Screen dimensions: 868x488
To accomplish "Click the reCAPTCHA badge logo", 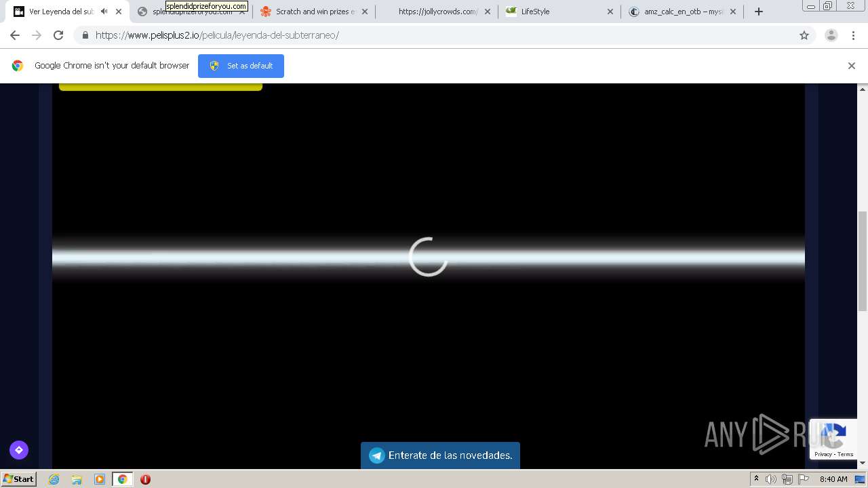I will pos(833,434).
